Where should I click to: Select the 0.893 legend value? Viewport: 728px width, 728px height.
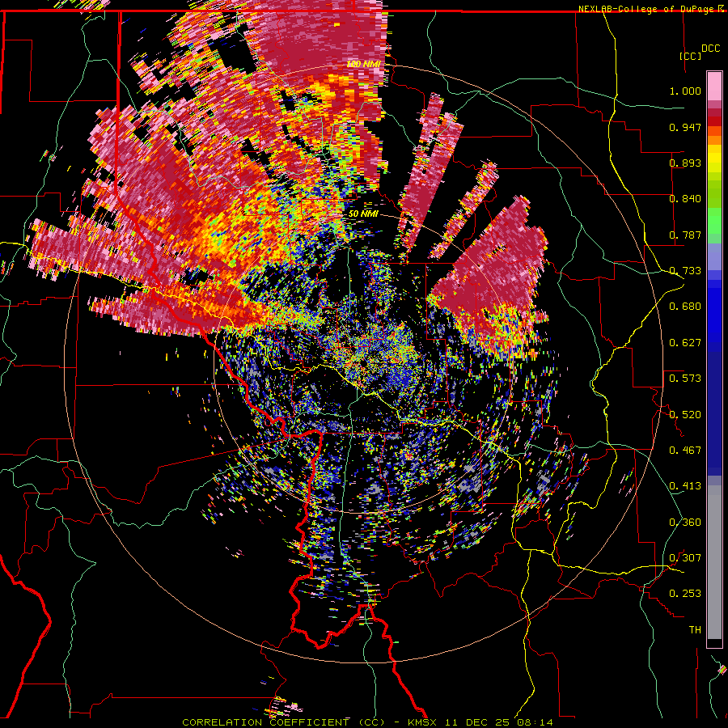click(x=685, y=163)
